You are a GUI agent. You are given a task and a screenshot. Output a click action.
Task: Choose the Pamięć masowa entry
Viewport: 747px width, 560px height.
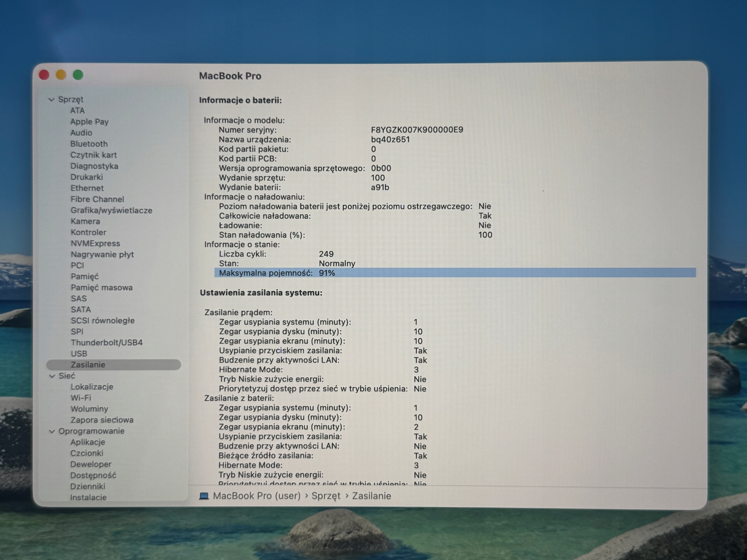coord(102,288)
